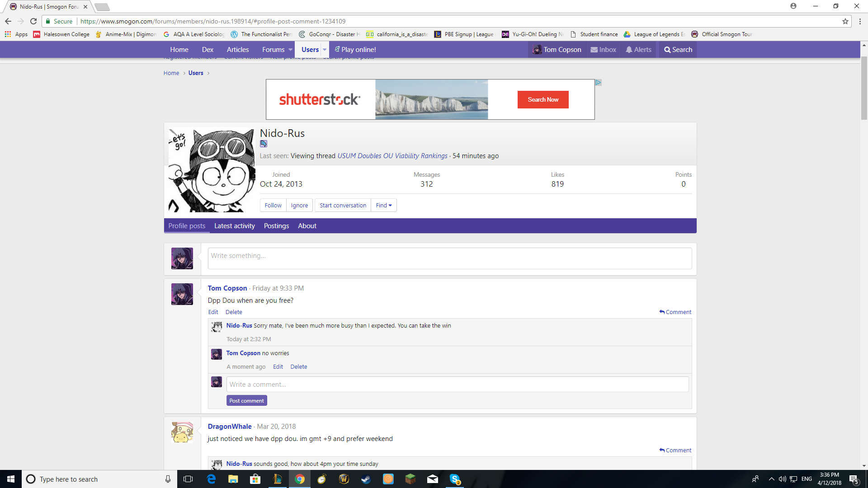Delete the 'no worries' comment
868x488 pixels.
click(x=299, y=367)
